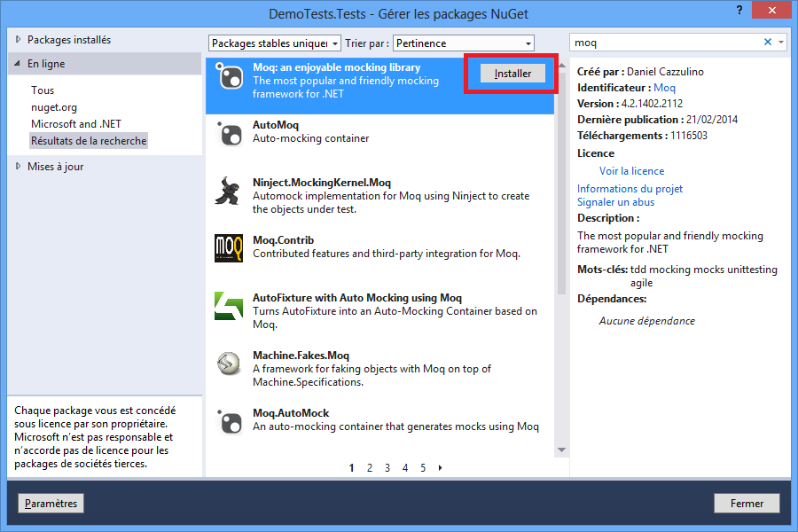Screen dimensions: 798x532
Task: Go to results page 2
Action: click(370, 467)
